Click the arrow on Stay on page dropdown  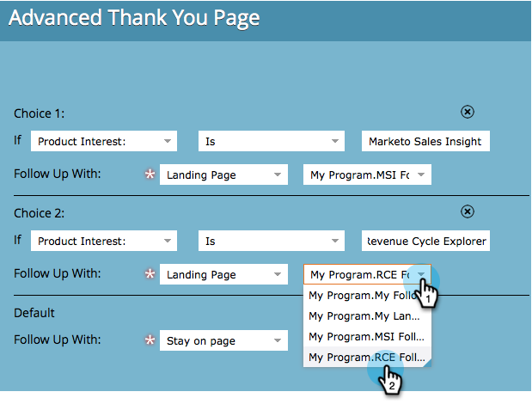278,340
